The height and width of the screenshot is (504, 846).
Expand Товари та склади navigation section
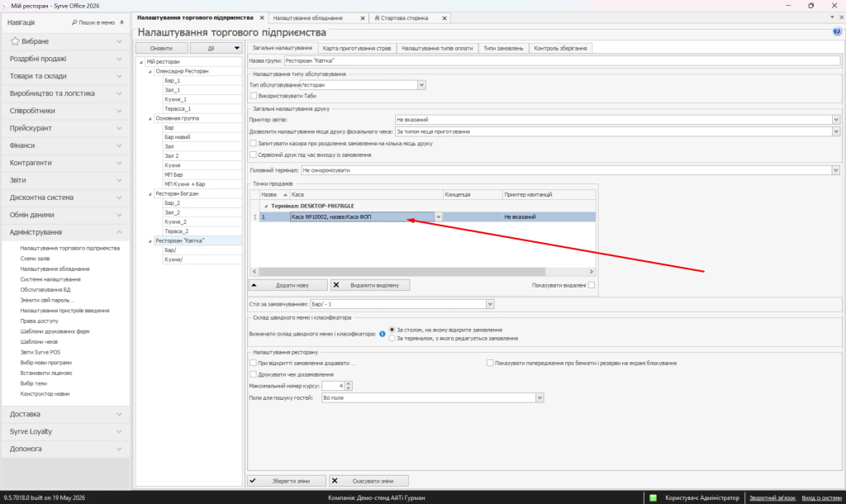119,76
